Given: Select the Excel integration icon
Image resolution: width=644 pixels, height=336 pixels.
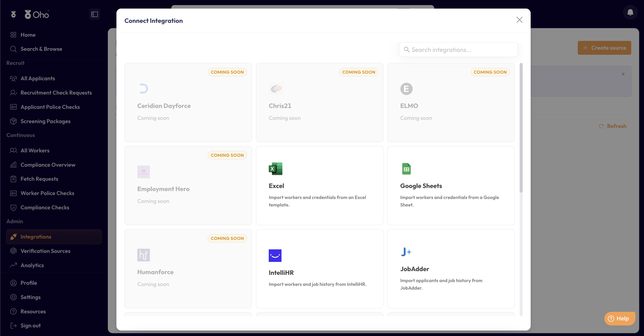Looking at the screenshot, I should [x=275, y=169].
